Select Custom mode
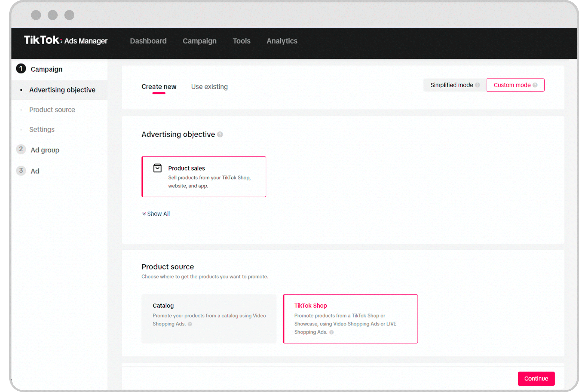588x392 pixels. [516, 85]
